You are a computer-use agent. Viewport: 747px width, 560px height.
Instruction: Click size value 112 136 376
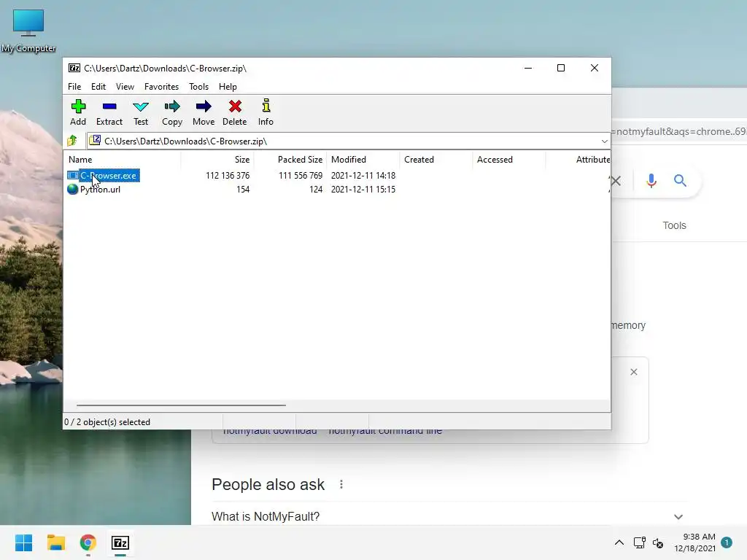click(x=228, y=175)
